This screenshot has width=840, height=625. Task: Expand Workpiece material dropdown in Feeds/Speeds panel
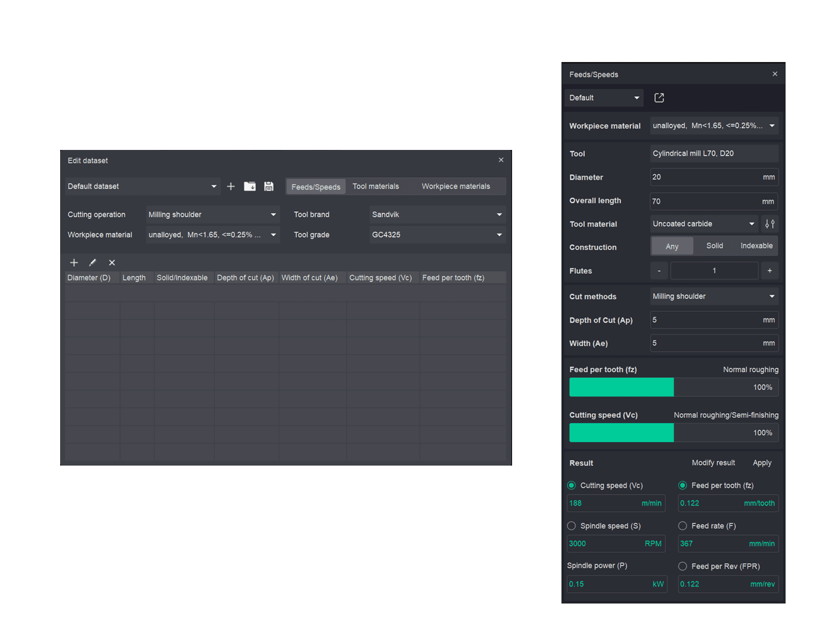point(714,126)
